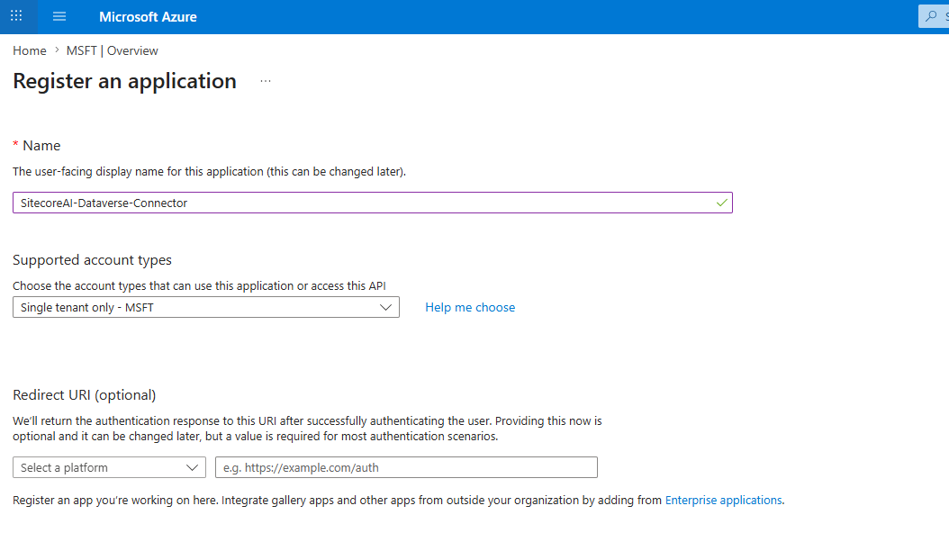Image resolution: width=949 pixels, height=560 pixels.
Task: Open Supported account types dropdown
Action: [x=206, y=307]
